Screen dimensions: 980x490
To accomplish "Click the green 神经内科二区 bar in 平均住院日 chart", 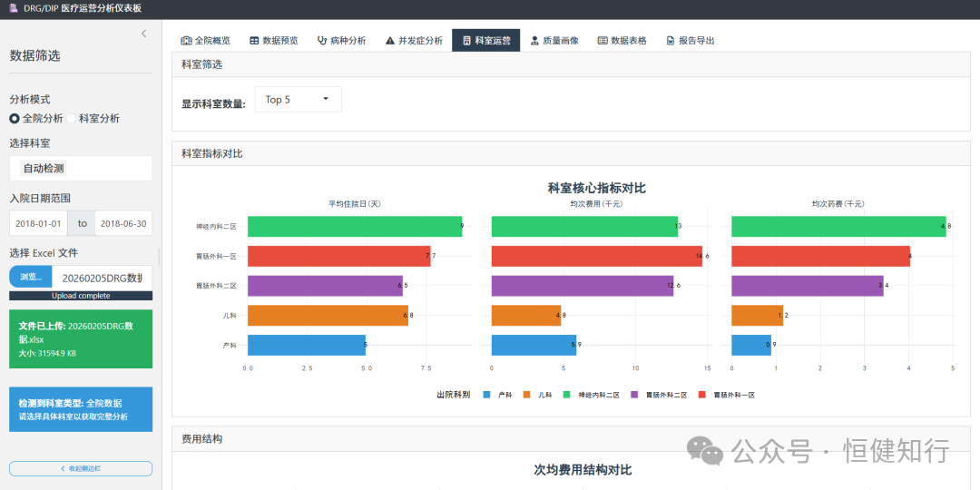I will pos(355,226).
